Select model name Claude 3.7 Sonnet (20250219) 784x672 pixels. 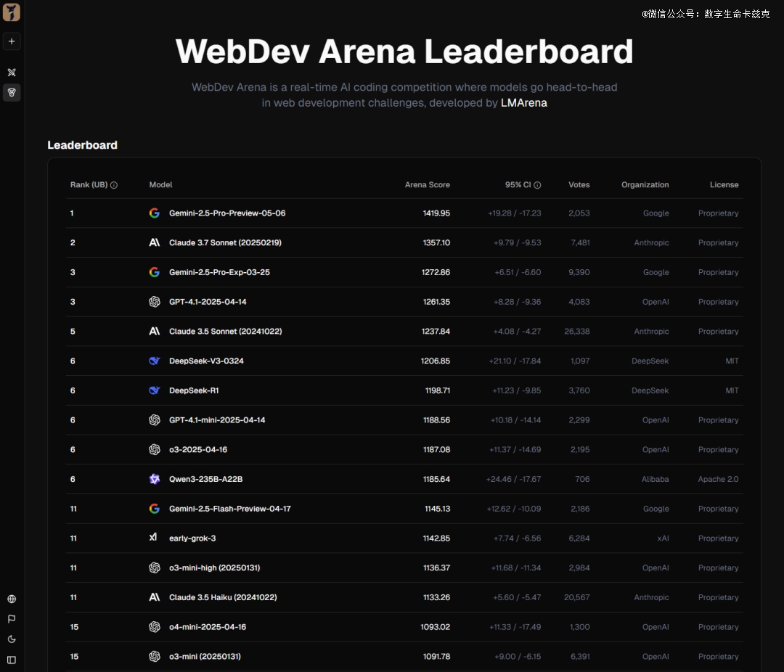(x=225, y=242)
